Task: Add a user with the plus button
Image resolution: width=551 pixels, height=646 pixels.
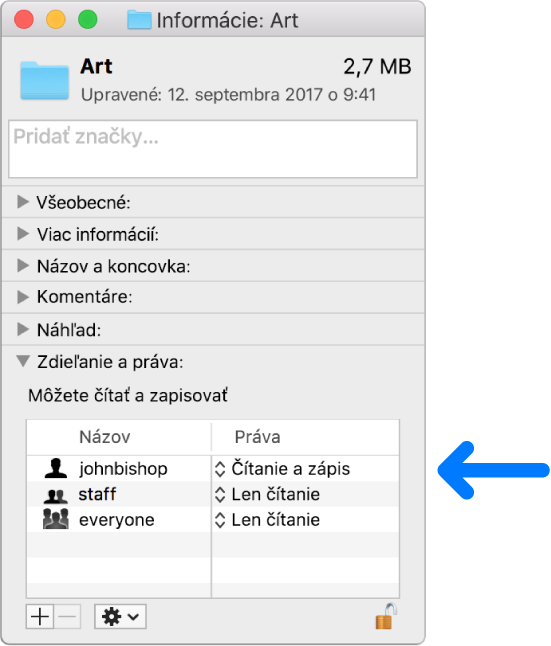Action: [40, 617]
